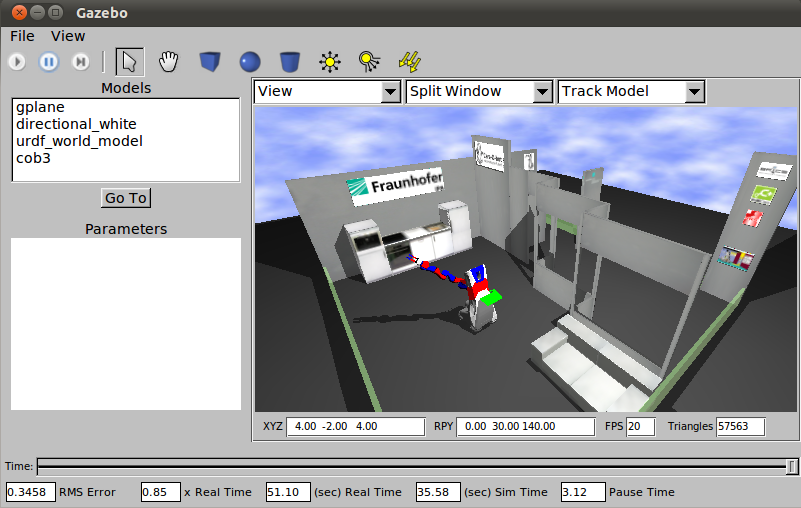The width and height of the screenshot is (801, 508).
Task: Select cob3 in the Models list
Action: tap(33, 158)
